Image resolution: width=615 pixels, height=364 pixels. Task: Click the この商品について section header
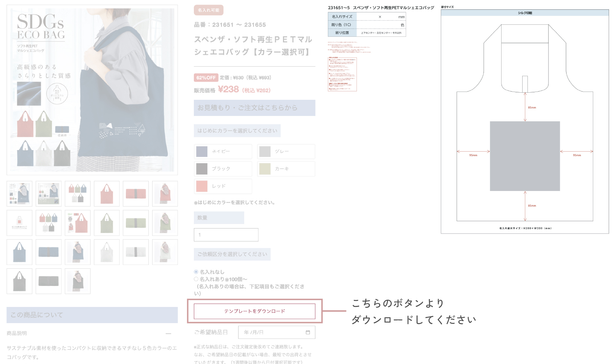pos(91,315)
